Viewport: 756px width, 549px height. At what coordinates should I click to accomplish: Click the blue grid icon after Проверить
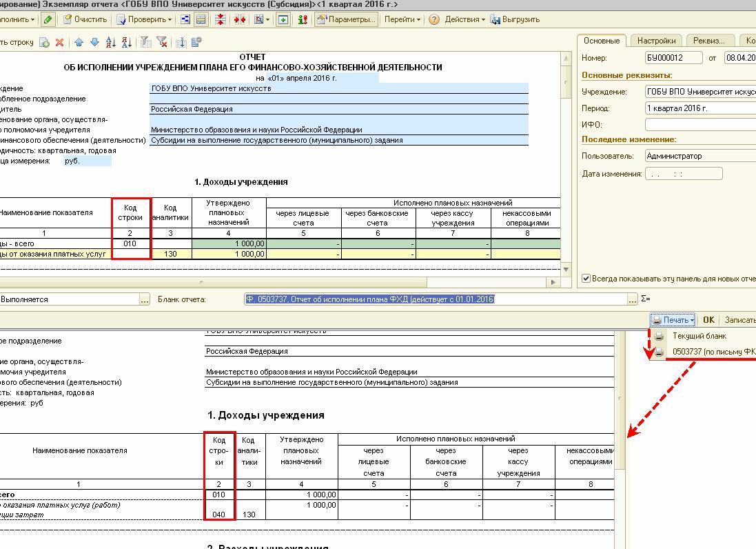[x=185, y=20]
